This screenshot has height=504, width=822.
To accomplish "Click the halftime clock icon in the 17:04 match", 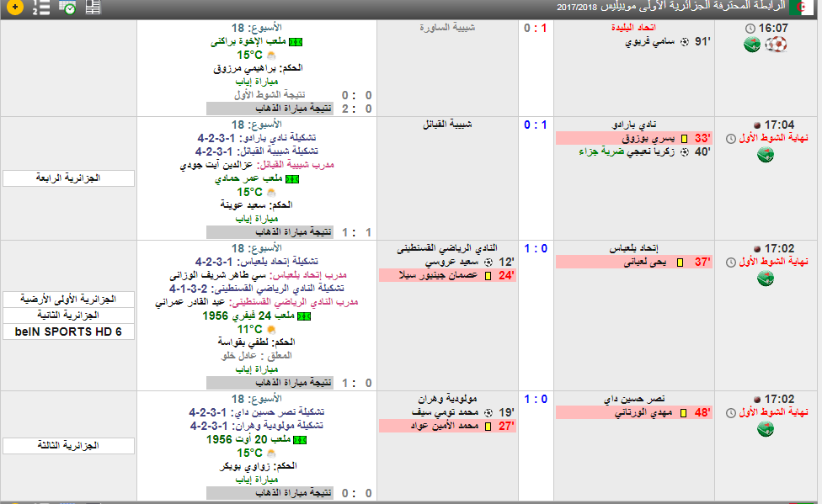I will pos(731,139).
